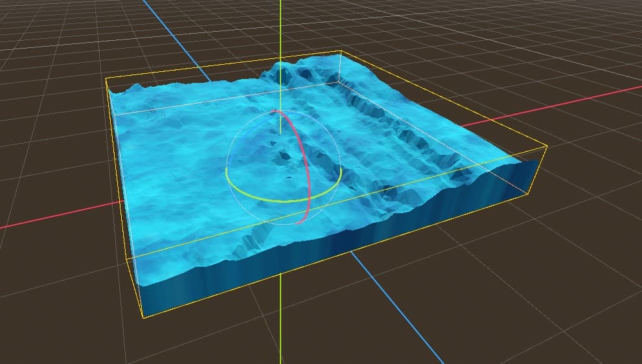Select the green rotation gizmo ring

(x=282, y=201)
